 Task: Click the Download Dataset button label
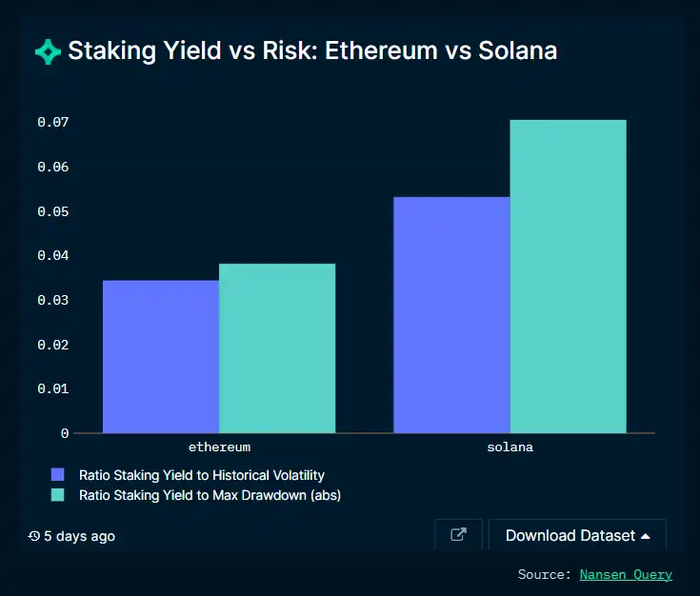coord(570,535)
